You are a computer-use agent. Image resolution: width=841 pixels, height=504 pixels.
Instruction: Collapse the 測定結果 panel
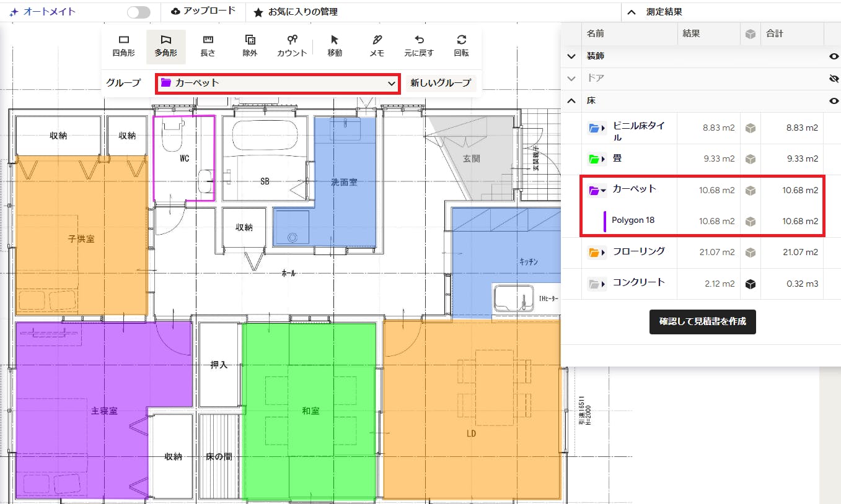pos(632,12)
